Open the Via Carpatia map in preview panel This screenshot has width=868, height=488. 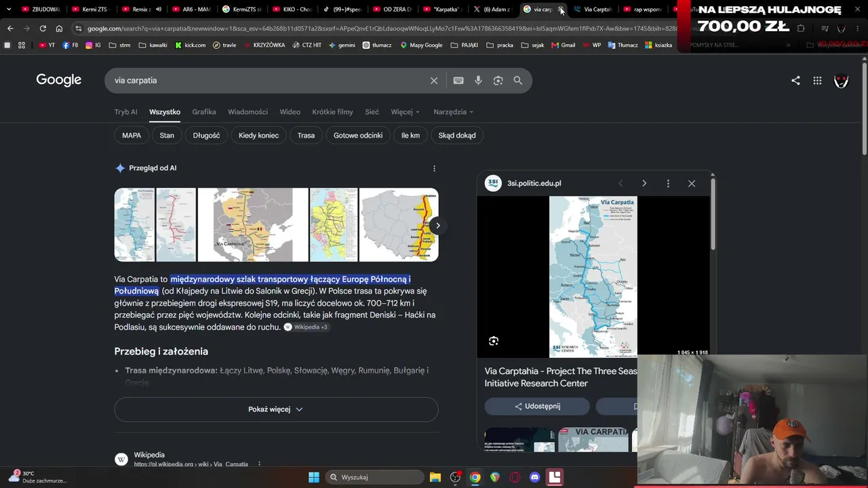click(593, 277)
